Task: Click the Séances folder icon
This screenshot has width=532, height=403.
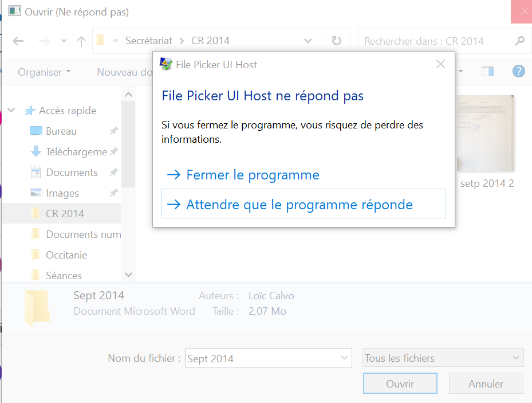Action: [36, 275]
